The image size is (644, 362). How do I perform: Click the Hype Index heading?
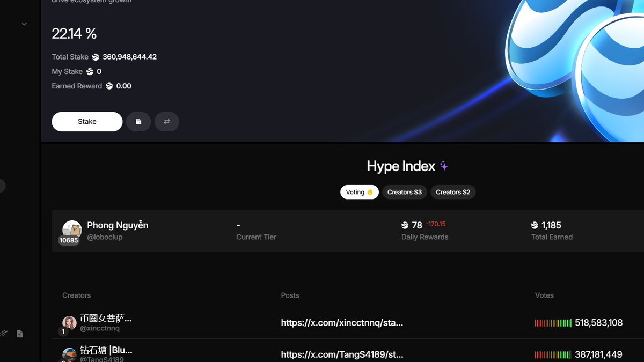coord(401,166)
